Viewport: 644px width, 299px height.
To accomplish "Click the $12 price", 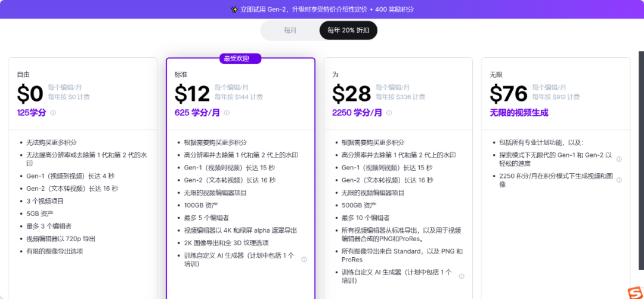I will coord(192,93).
